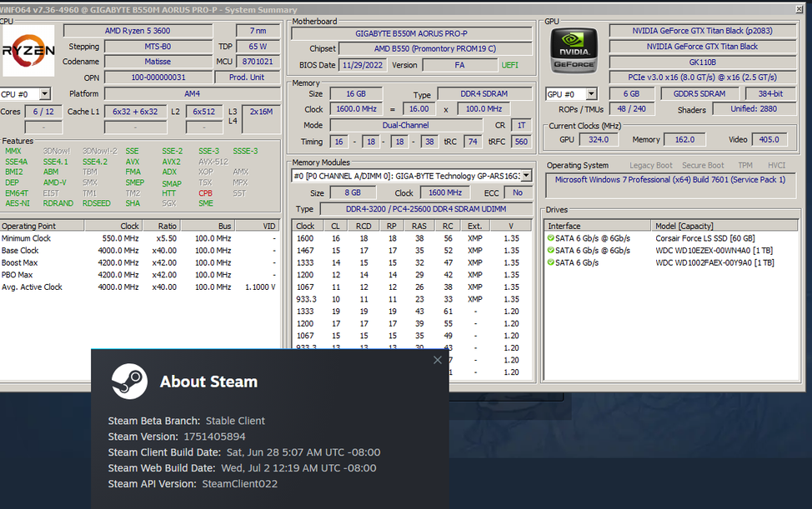Viewport: 812px width, 509px height.
Task: Select the Avg. Active Clock row
Action: coord(140,287)
